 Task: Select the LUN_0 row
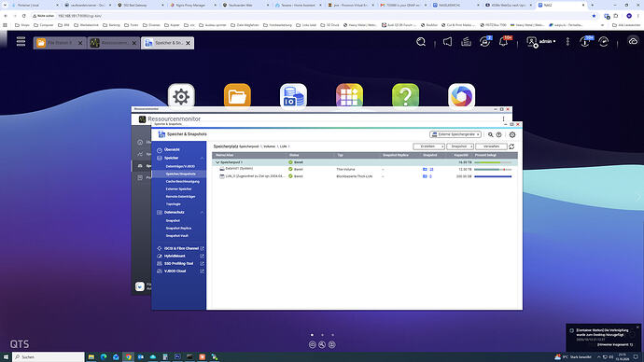point(365,176)
